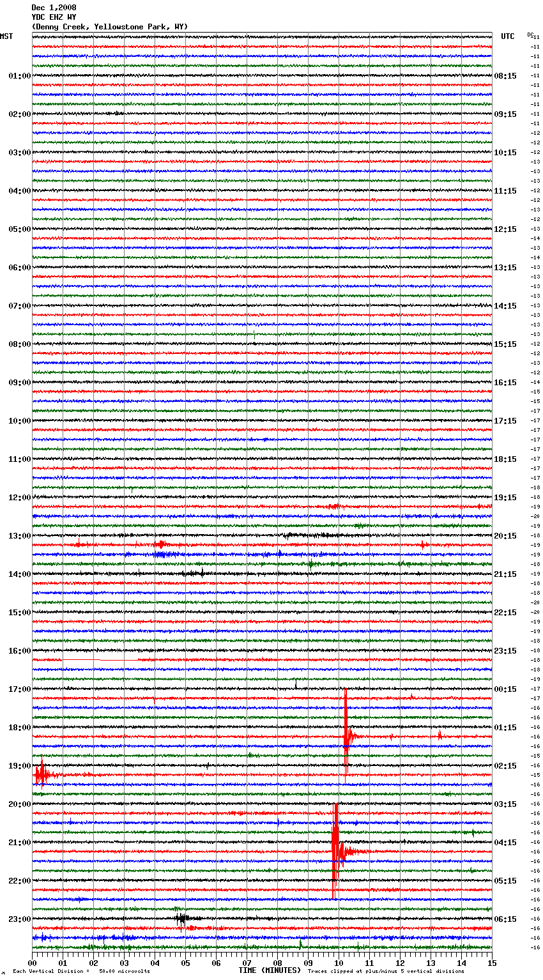Click the 10:15 UTC time label

[x=505, y=153]
